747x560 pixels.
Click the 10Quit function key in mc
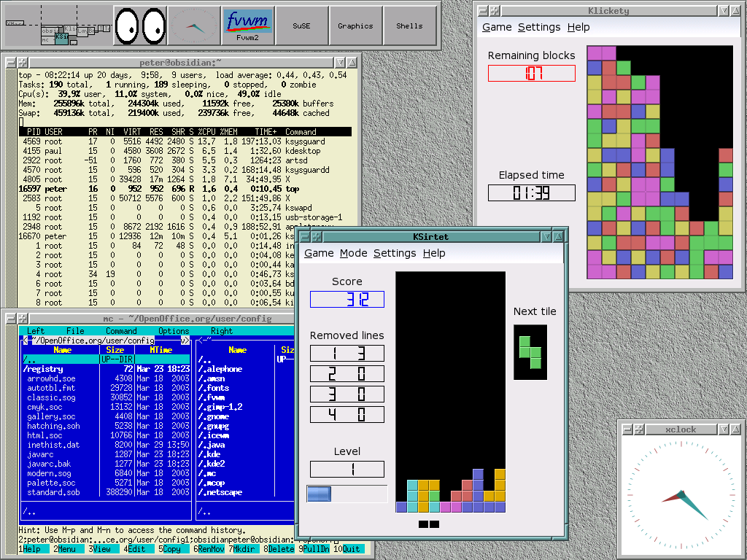[x=348, y=549]
